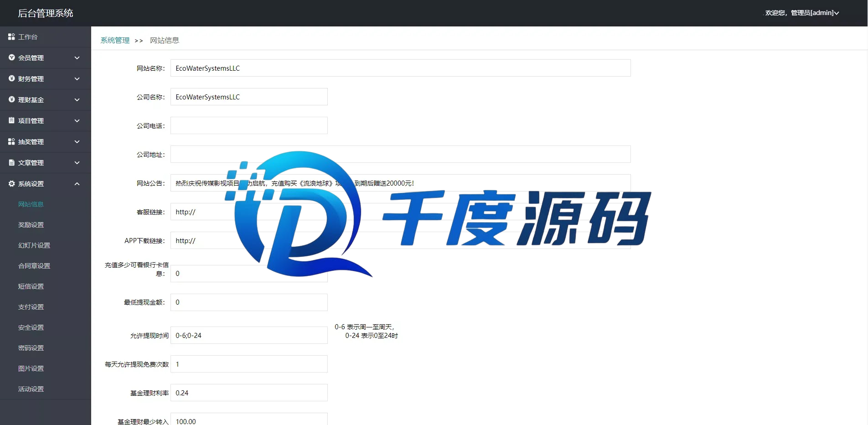Click the 网站名称 input field
This screenshot has width=868, height=425.
[400, 68]
